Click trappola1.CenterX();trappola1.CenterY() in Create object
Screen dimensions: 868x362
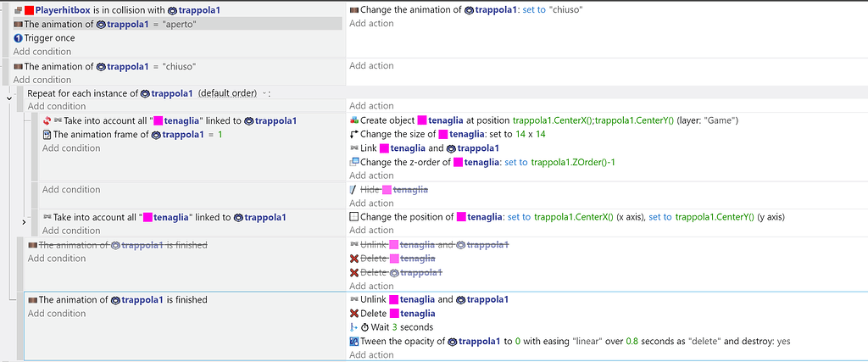[x=593, y=120]
